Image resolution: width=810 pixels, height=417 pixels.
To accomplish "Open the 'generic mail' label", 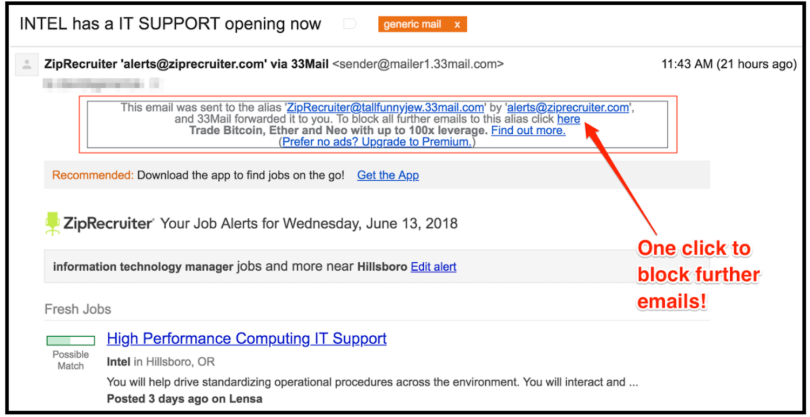I will (411, 24).
